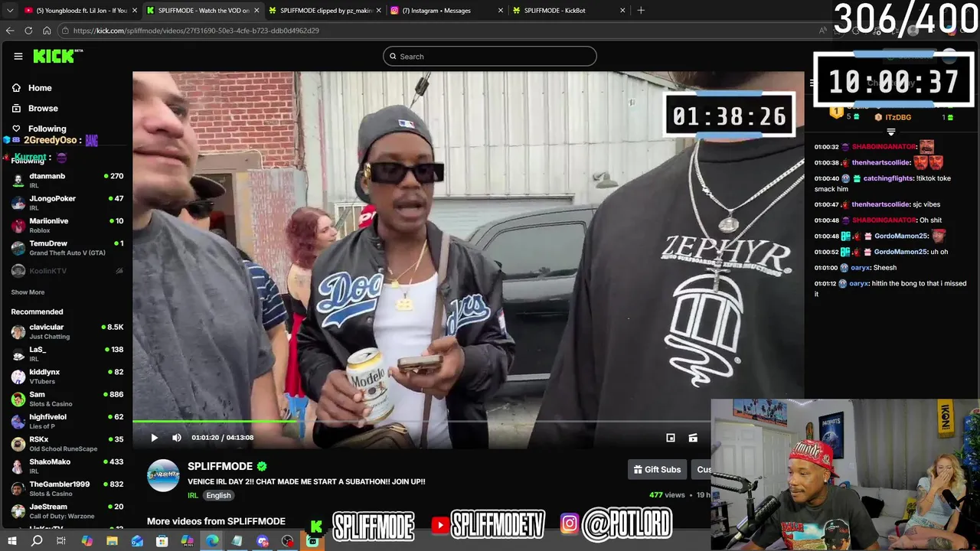Open Marlionlive channel
The width and height of the screenshot is (980, 551).
[x=67, y=225]
